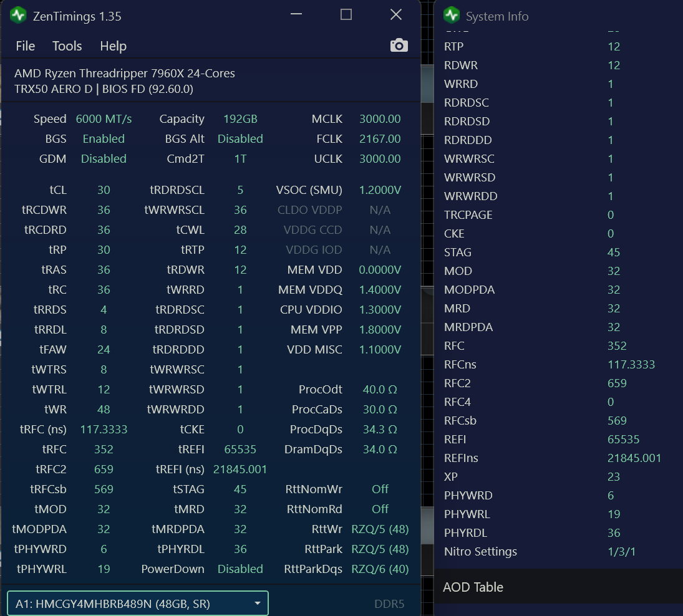Open the Tools menu
683x616 pixels.
click(67, 46)
